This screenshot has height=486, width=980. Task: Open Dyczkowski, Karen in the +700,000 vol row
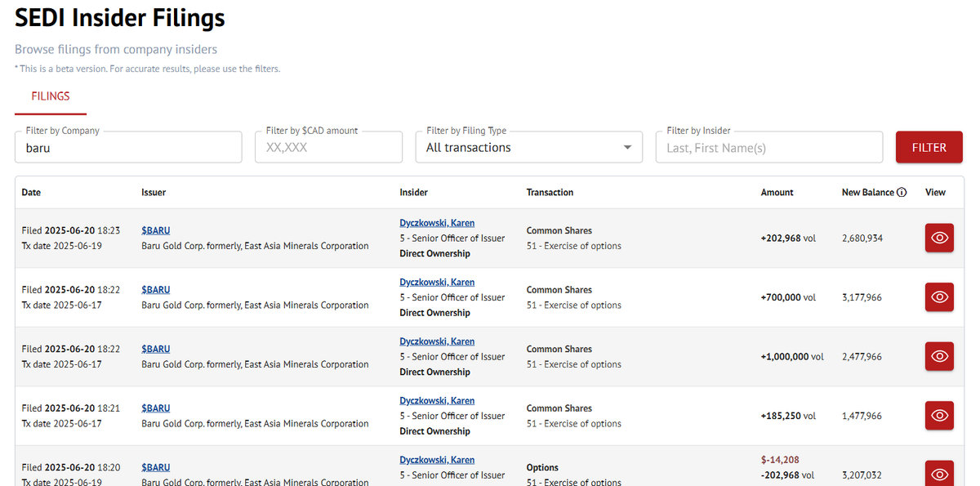pos(437,283)
